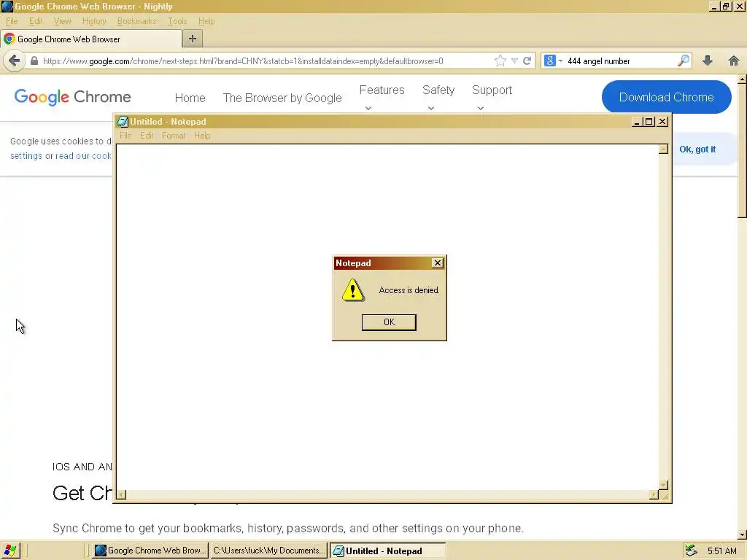
Task: Open 'The Browser by Google' link
Action: [282, 98]
